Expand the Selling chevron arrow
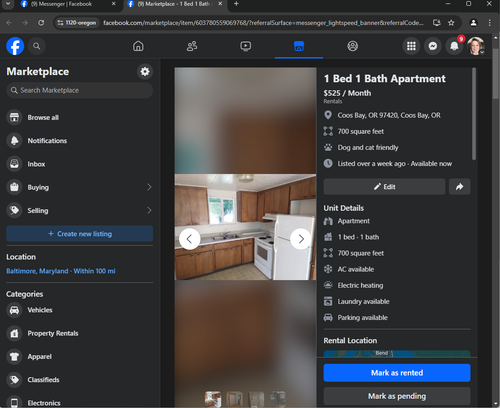Image resolution: width=500 pixels, height=408 pixels. [x=149, y=211]
